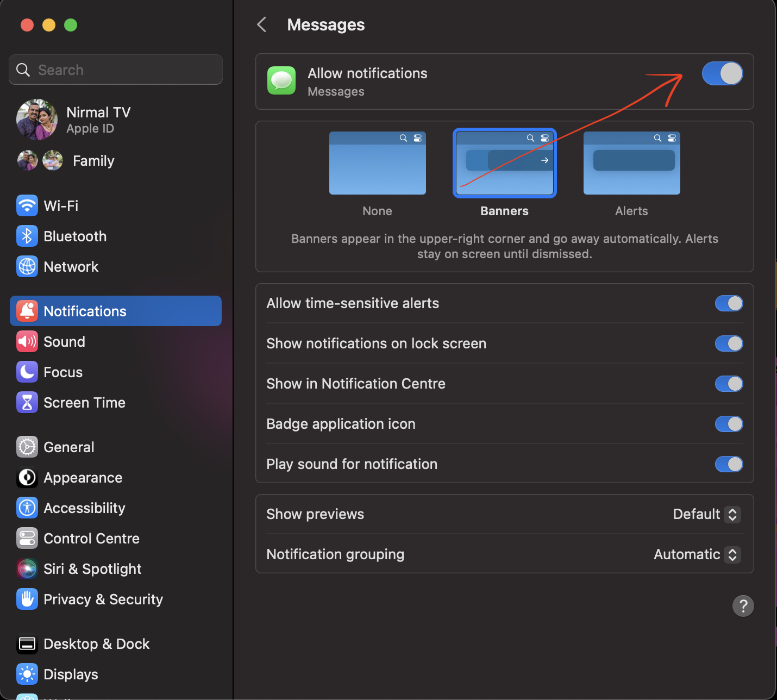Toggle Show in Notification Centre switch
Screen dimensions: 777x700
[729, 384]
